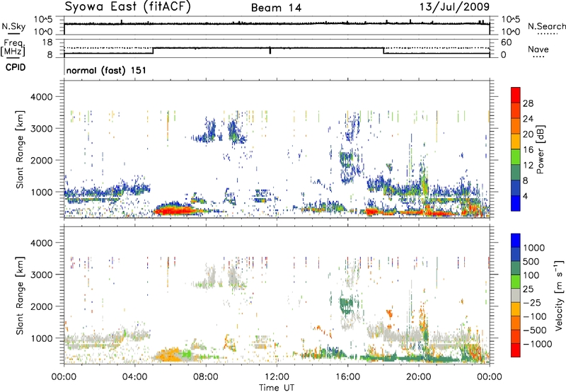The image size is (566, 392).
Task: Pick the blue top segment of velocity colorbar
Action: 516,241
